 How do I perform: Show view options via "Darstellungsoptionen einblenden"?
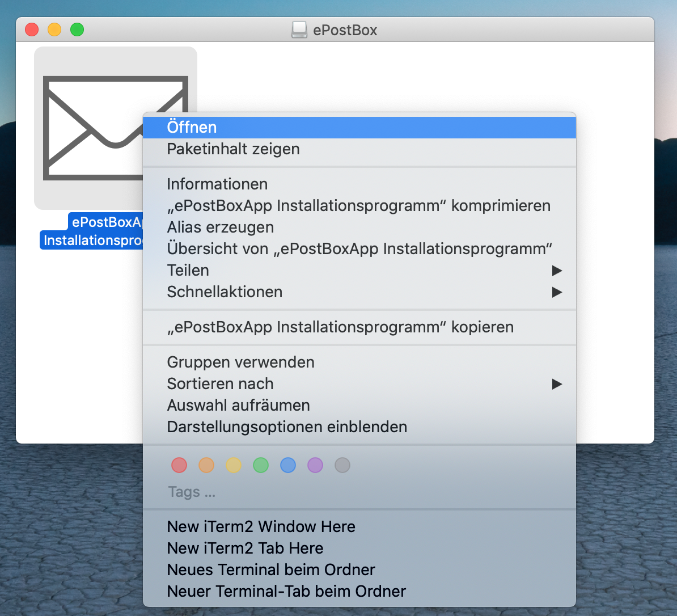point(286,427)
